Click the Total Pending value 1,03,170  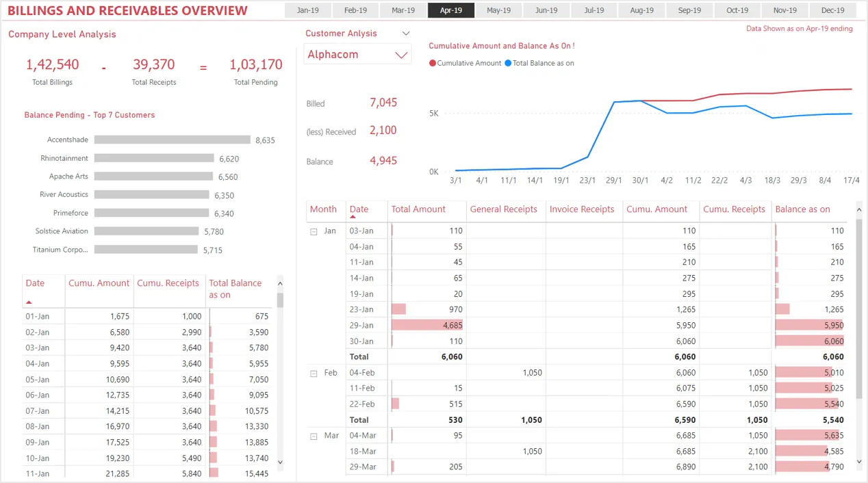coord(256,65)
